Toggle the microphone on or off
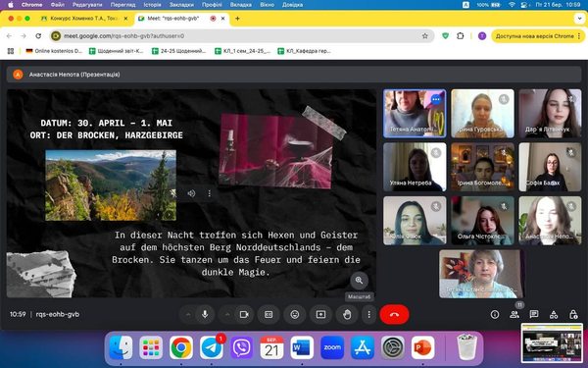Screen dimensions: 588x368 click(205, 314)
